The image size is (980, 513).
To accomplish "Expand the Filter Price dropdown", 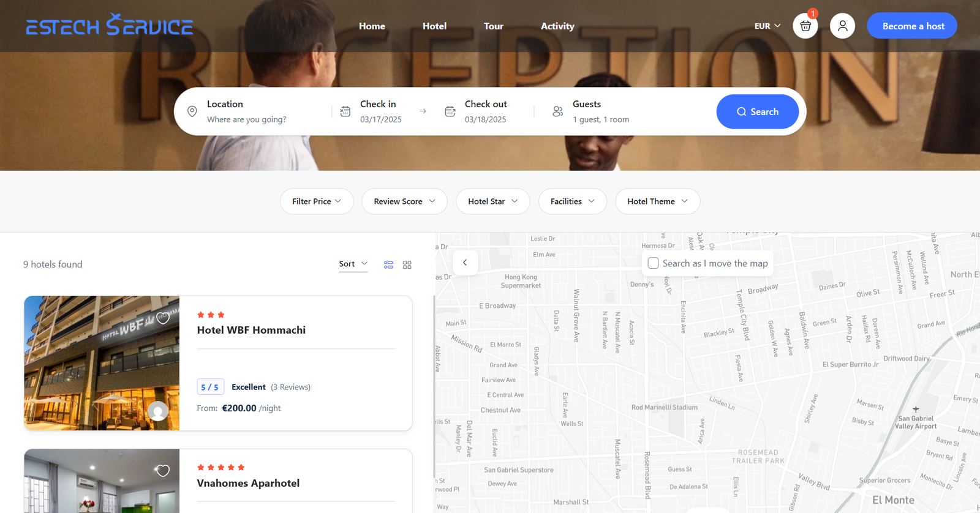I will click(x=317, y=201).
